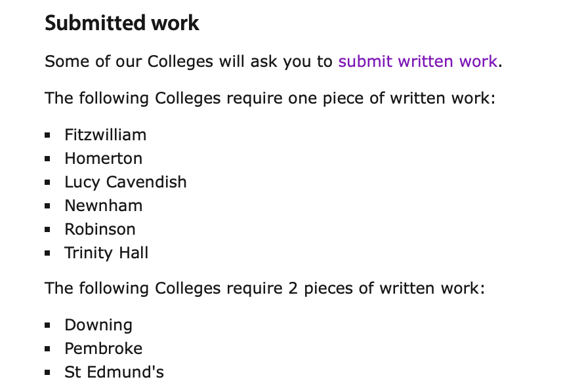Screen dimensions: 584x392
Task: Select the Lucy Cavendish list entry
Action: (125, 182)
